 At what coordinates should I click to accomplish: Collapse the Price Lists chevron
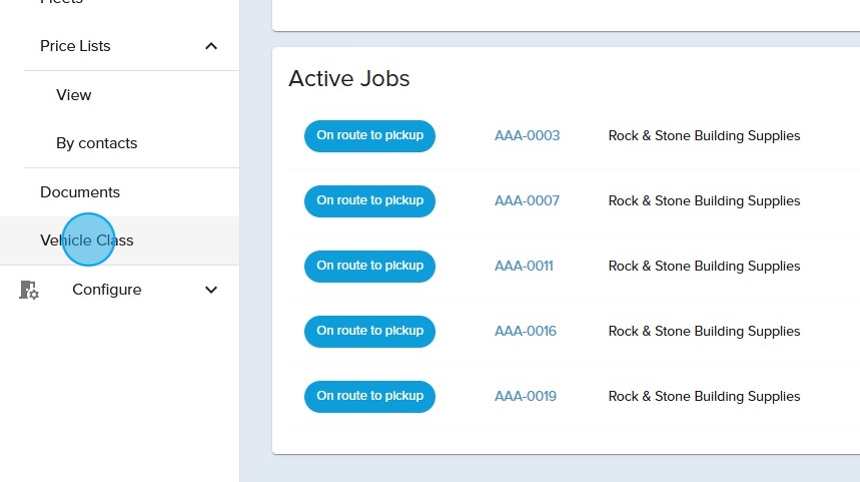(x=211, y=46)
